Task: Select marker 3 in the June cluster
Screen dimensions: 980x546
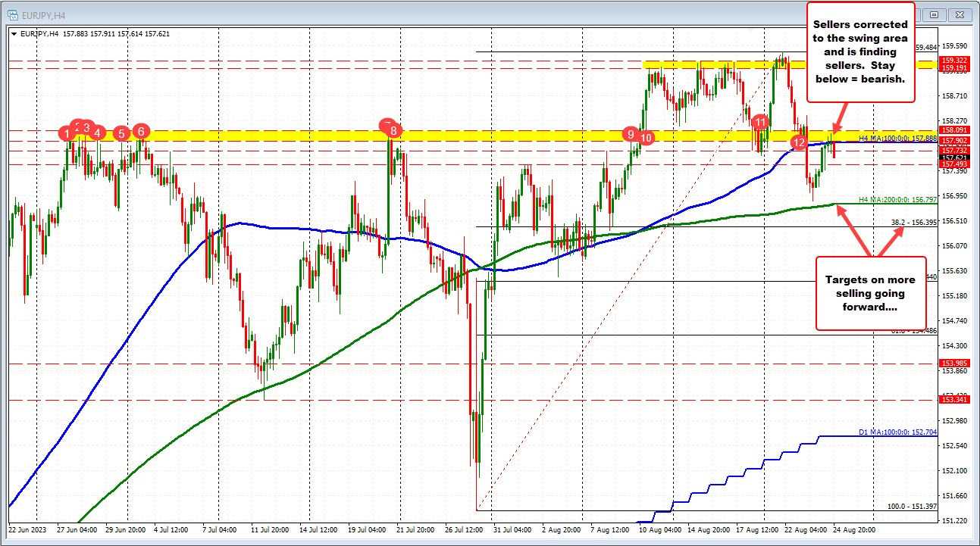Action: 85,126
